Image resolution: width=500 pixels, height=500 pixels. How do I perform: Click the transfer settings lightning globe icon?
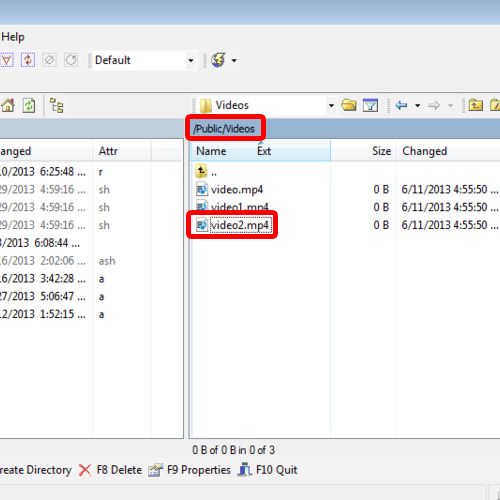point(218,60)
